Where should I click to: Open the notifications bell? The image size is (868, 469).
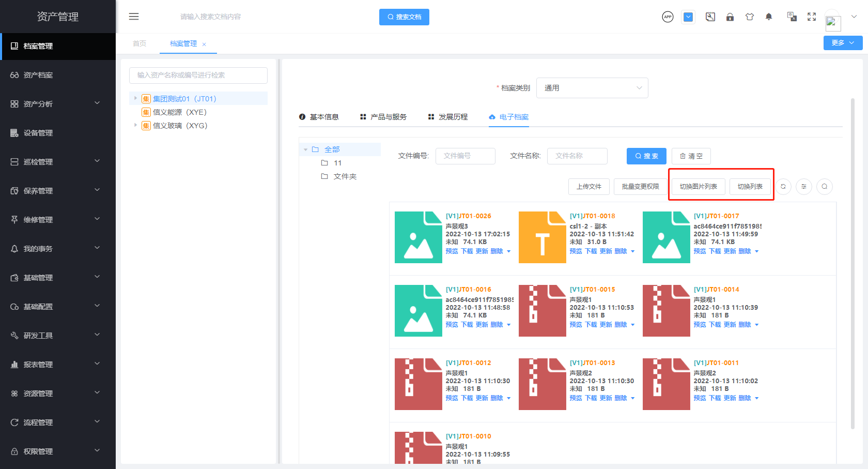[x=769, y=17]
